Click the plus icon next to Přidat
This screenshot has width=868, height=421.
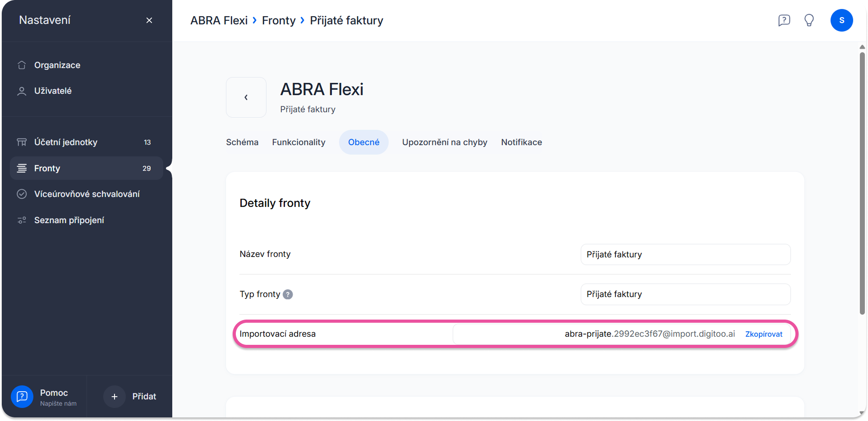[115, 397]
